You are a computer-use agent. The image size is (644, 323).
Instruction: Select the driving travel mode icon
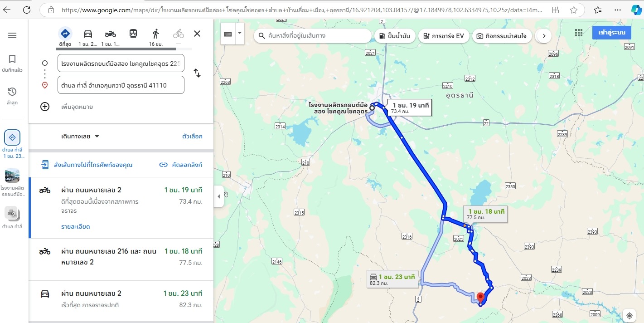pyautogui.click(x=88, y=34)
